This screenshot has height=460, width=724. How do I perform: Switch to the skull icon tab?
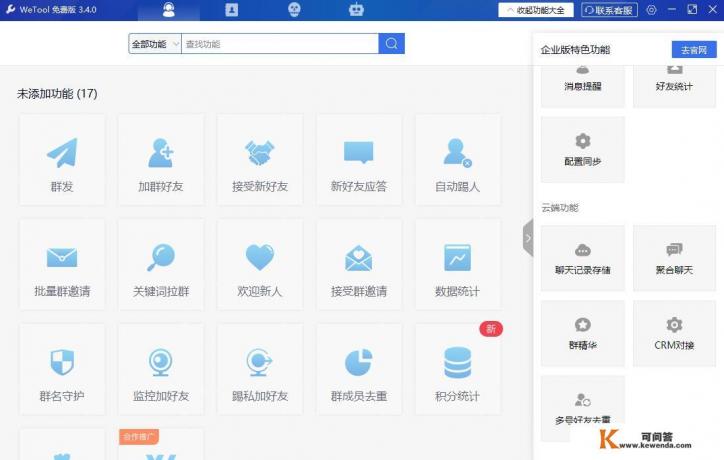294,10
